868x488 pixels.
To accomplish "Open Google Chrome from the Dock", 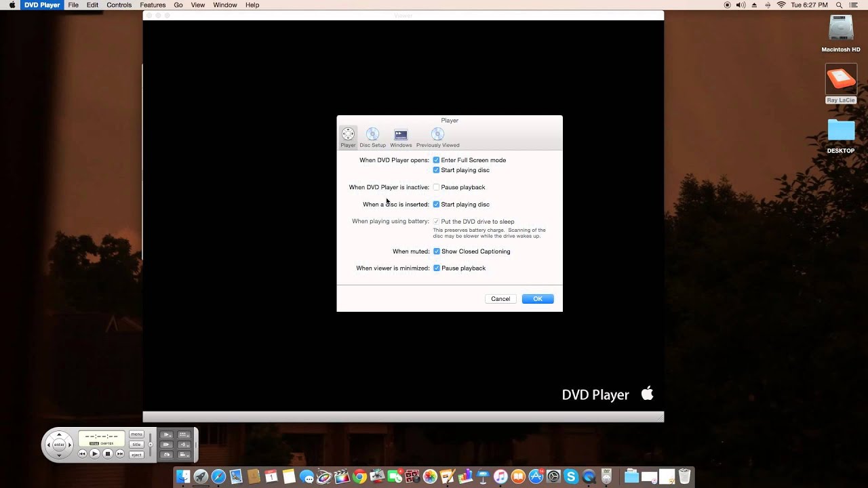I will [x=359, y=476].
